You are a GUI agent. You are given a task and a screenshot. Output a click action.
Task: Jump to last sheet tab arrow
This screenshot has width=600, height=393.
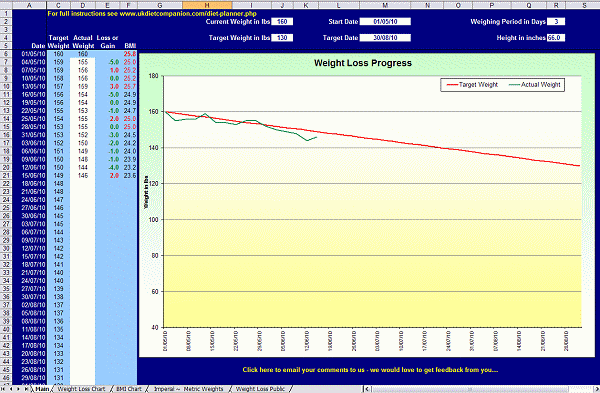(x=26, y=389)
